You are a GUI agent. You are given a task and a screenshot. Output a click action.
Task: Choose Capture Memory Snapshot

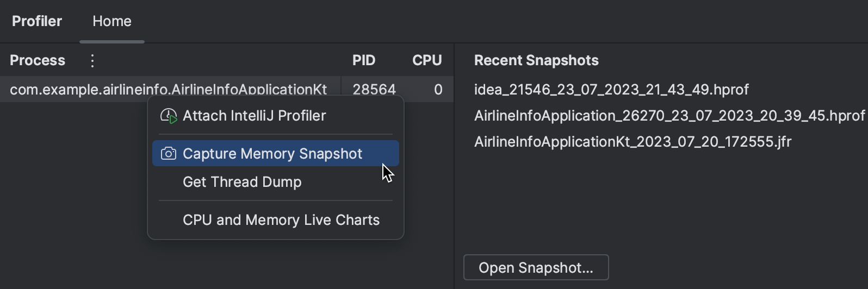(x=276, y=154)
